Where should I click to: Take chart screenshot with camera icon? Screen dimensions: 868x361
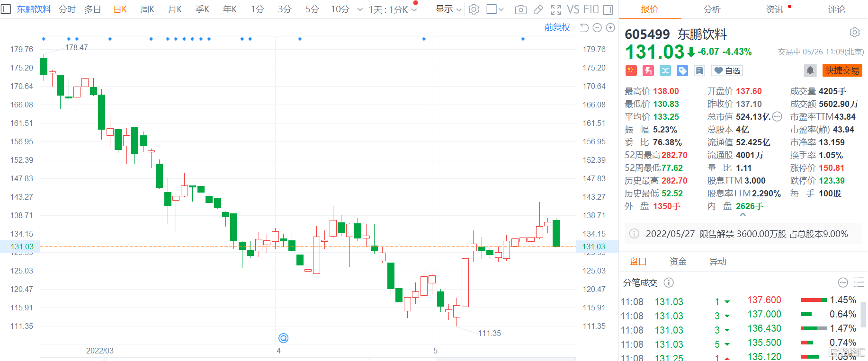(520, 9)
